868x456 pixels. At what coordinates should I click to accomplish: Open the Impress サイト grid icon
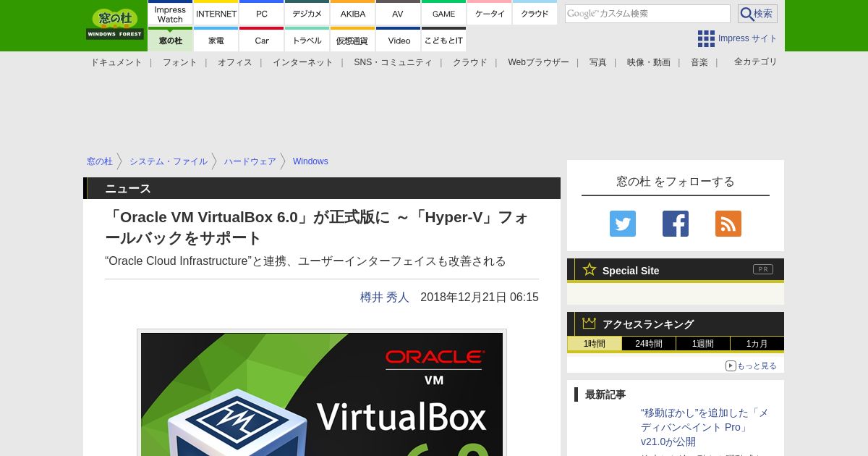click(706, 38)
